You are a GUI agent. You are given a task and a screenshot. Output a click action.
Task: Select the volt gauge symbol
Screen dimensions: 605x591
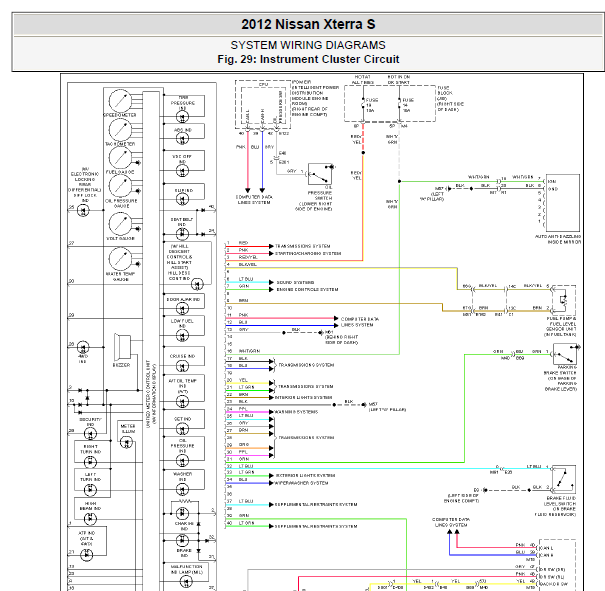(120, 224)
